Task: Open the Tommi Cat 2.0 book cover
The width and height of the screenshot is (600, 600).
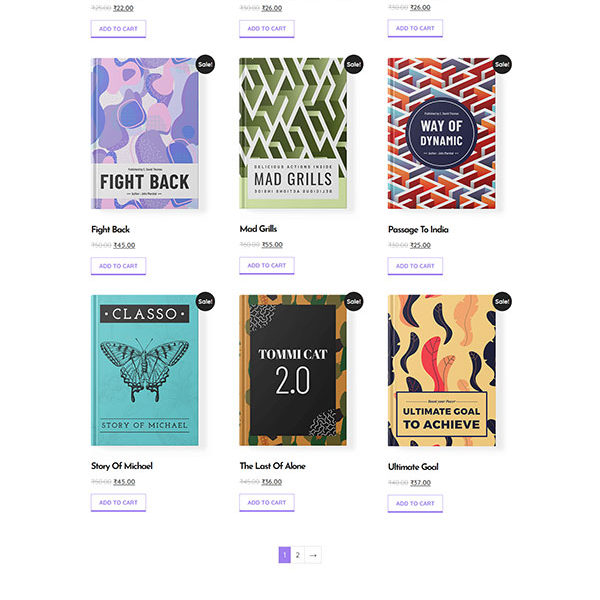Action: [294, 370]
